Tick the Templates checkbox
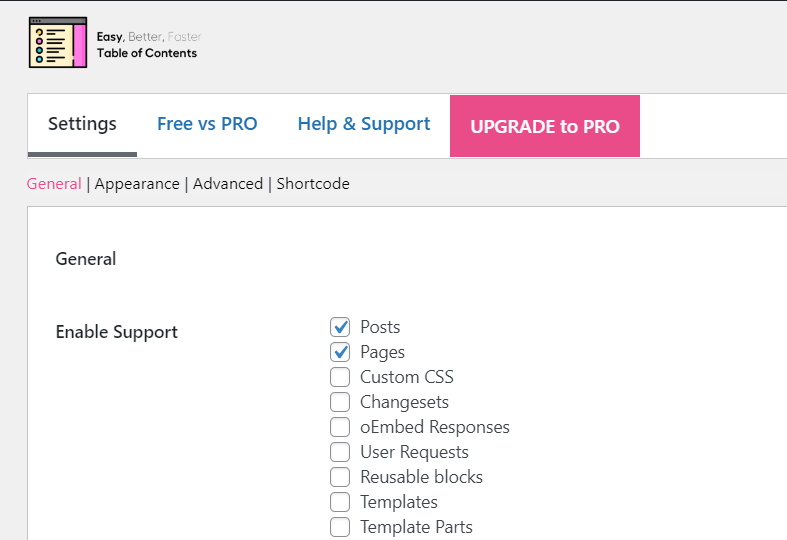This screenshot has width=787, height=540. (x=340, y=502)
